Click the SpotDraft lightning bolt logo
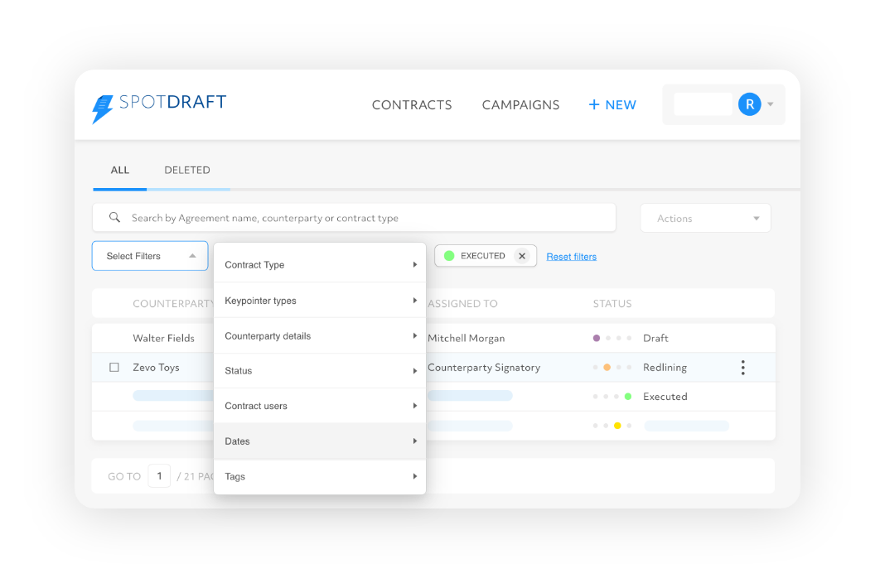 [x=104, y=108]
